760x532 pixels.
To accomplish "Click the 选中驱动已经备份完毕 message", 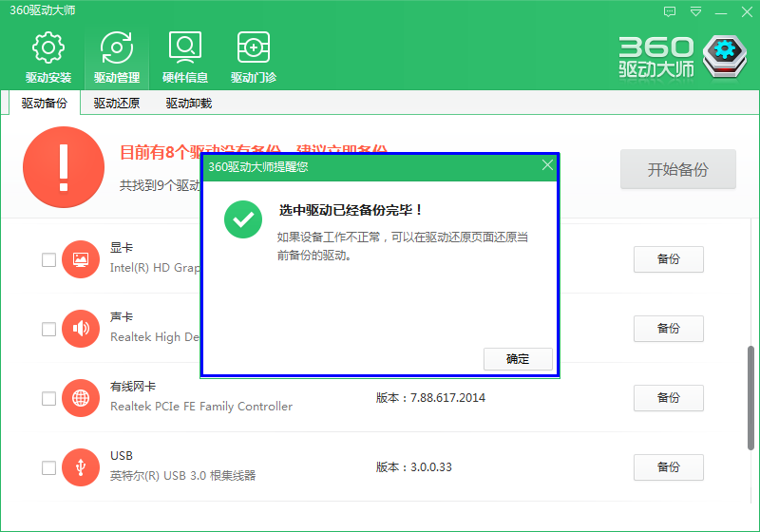I will (351, 210).
